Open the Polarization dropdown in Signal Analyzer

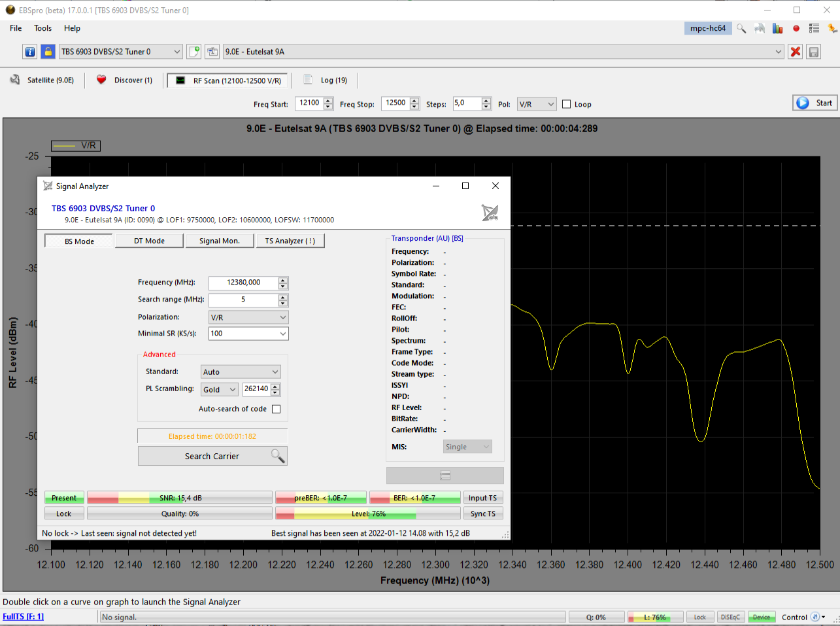coord(248,317)
